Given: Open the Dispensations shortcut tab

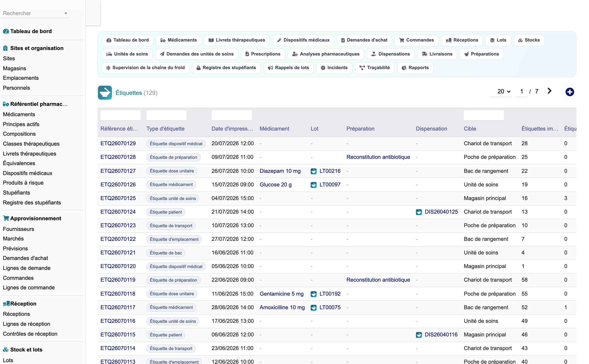Looking at the screenshot, I should point(391,54).
